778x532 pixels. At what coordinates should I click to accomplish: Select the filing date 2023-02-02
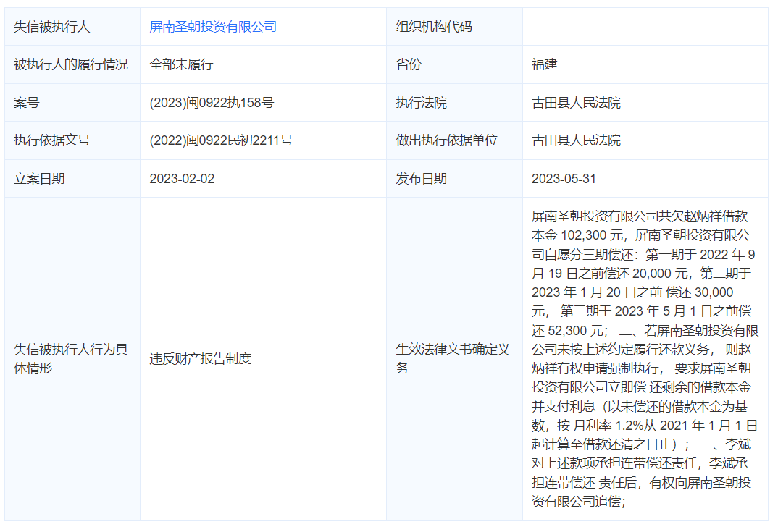(182, 178)
